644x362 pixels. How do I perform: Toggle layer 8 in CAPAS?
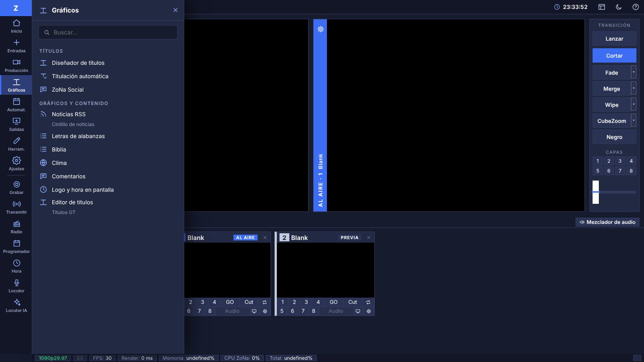(x=631, y=171)
